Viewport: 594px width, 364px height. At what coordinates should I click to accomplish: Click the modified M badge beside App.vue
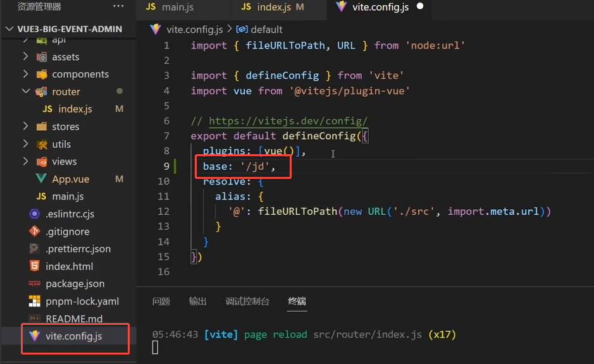(x=120, y=179)
